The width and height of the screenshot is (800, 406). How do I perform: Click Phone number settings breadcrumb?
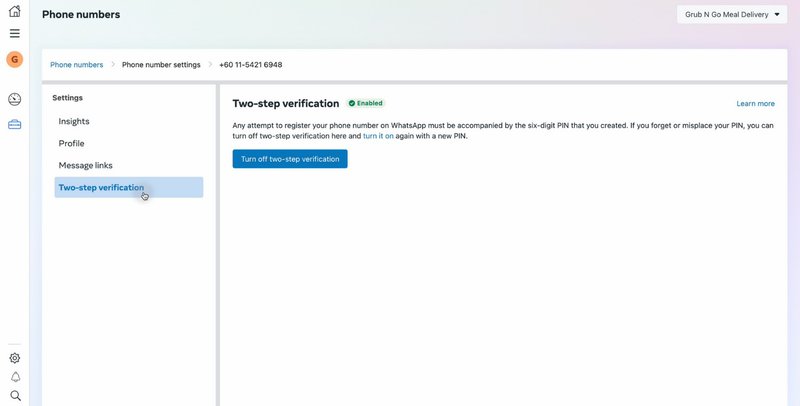(x=161, y=65)
